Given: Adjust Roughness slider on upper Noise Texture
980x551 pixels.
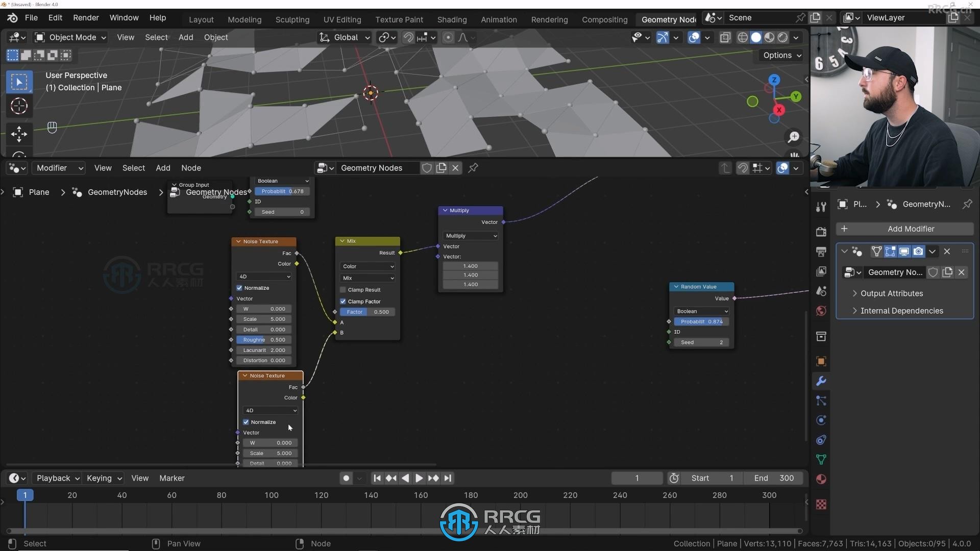Looking at the screenshot, I should click(264, 340).
